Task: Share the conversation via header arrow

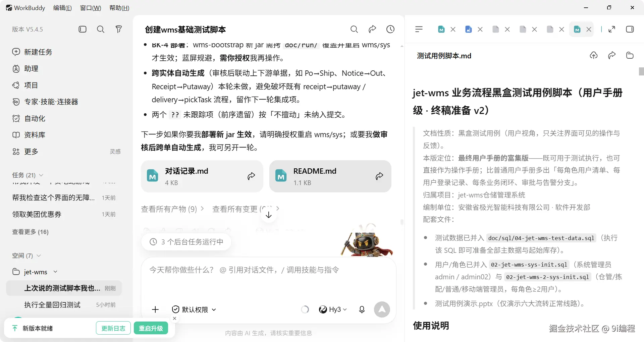Action: pyautogui.click(x=372, y=29)
